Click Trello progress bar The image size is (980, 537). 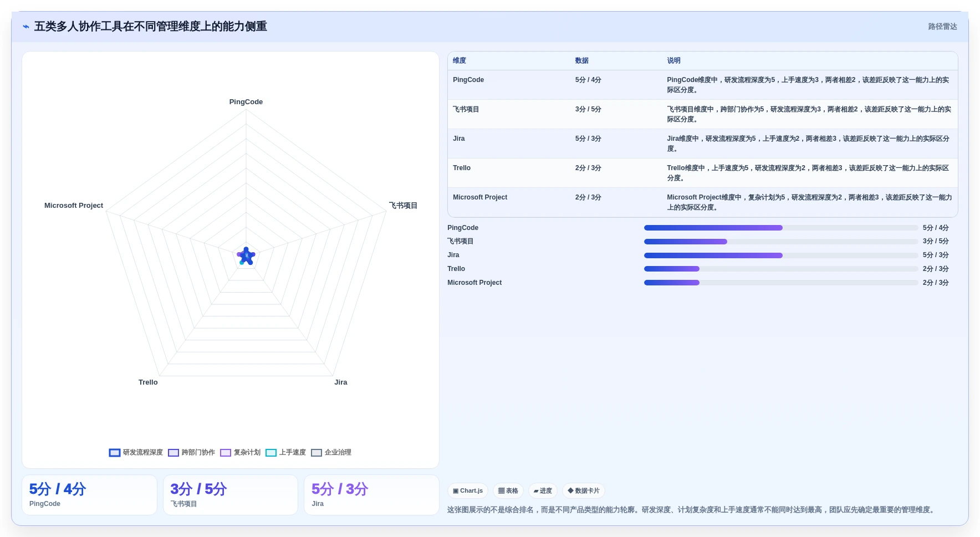coord(781,269)
